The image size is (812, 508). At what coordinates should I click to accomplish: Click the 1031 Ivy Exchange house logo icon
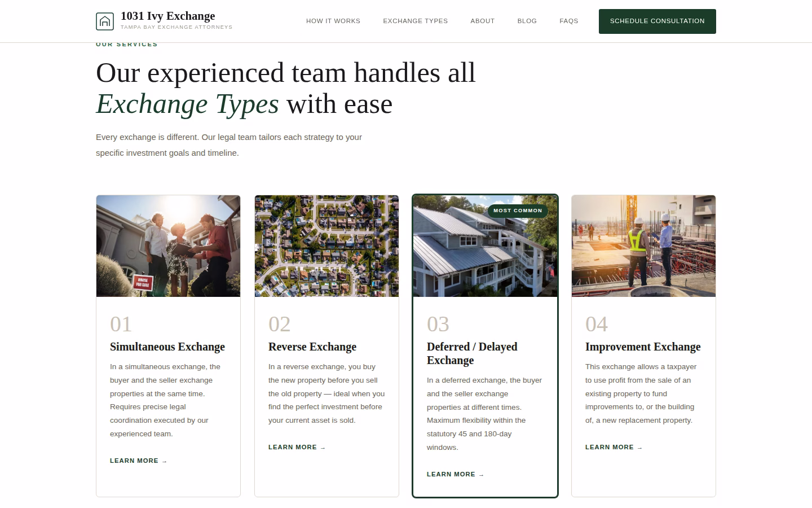[105, 21]
